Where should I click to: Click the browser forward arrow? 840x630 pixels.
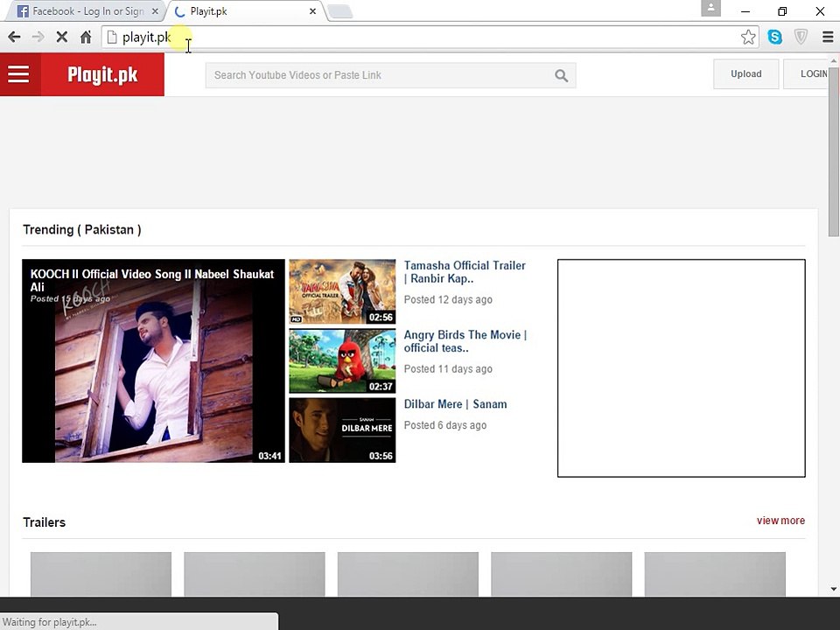click(38, 37)
